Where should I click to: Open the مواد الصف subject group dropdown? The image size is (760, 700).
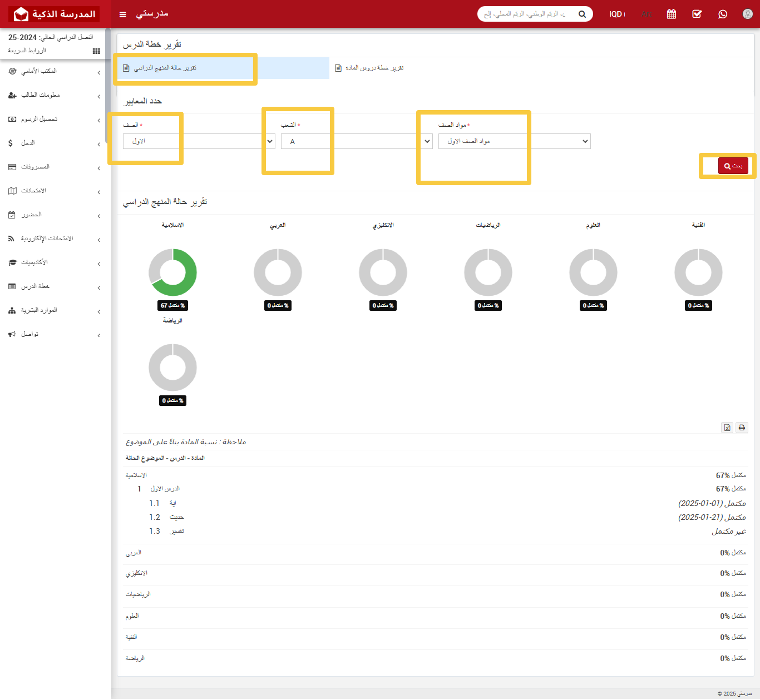click(514, 141)
